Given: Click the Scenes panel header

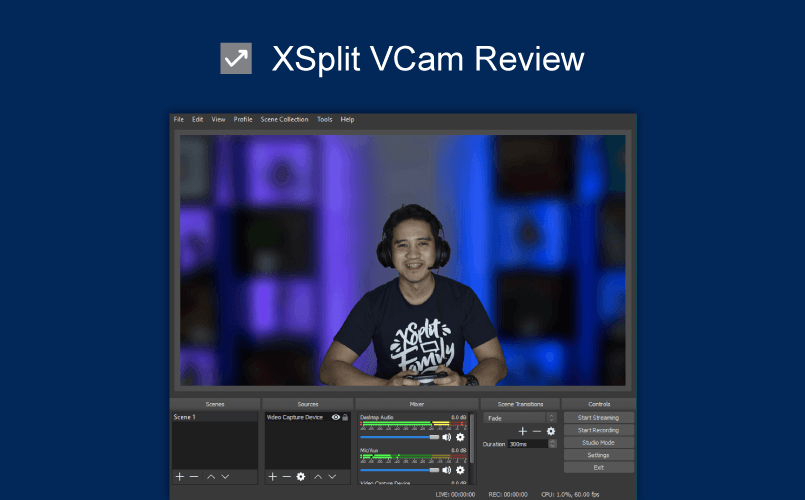Looking at the screenshot, I should 215,405.
